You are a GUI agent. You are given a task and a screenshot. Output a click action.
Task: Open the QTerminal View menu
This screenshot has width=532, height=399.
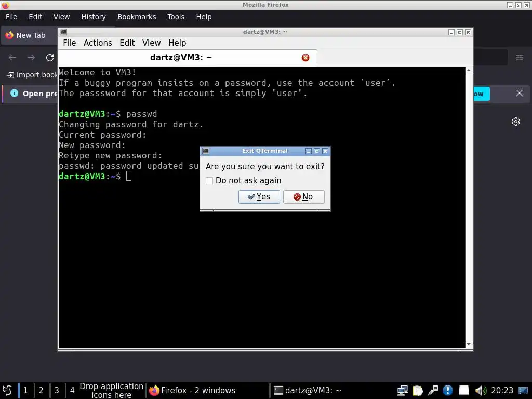coord(151,43)
